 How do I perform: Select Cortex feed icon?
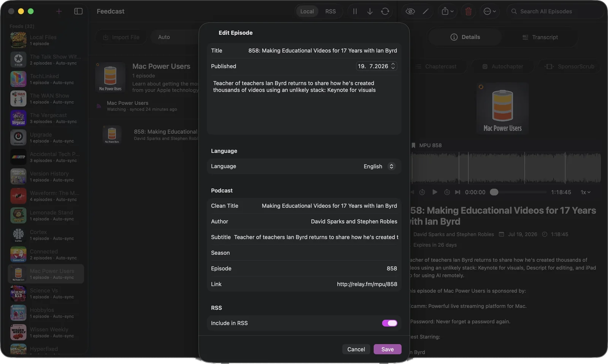18,235
